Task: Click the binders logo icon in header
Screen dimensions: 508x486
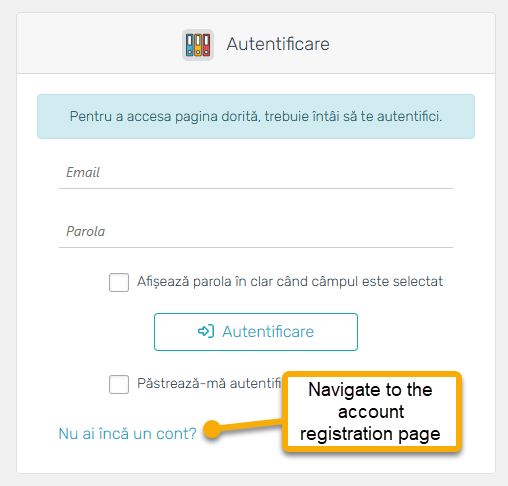Action: [198, 45]
